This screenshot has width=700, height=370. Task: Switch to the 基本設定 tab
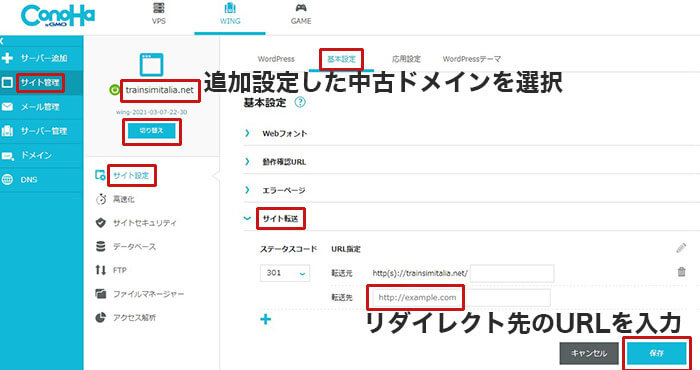click(x=342, y=59)
